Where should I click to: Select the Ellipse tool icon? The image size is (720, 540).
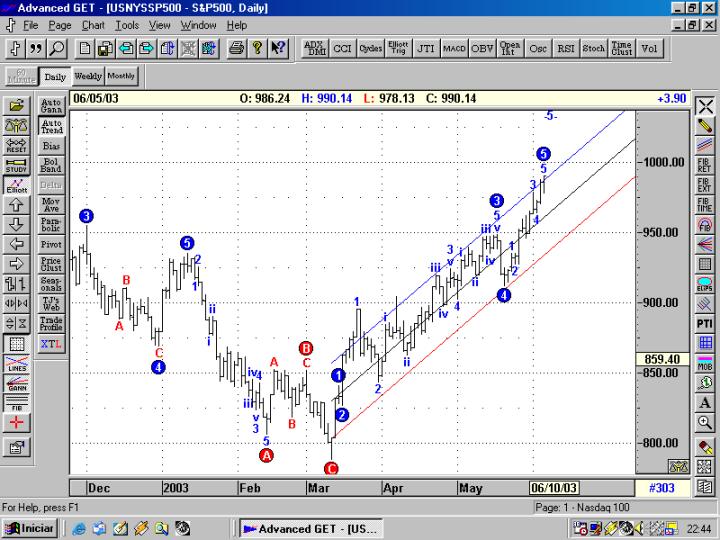[704, 284]
